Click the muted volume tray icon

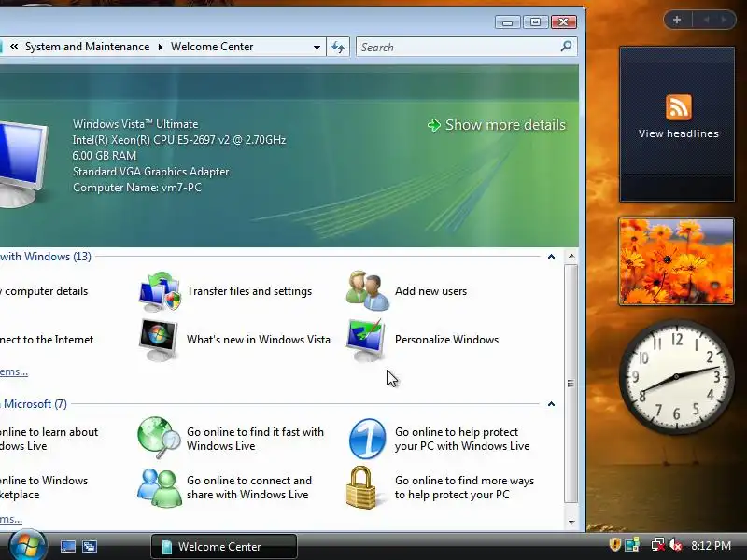[675, 545]
